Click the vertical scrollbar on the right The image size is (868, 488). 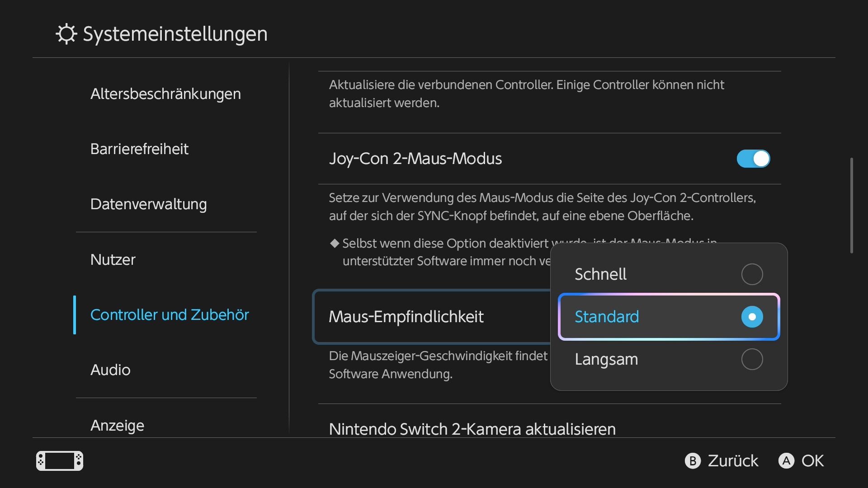click(x=852, y=206)
